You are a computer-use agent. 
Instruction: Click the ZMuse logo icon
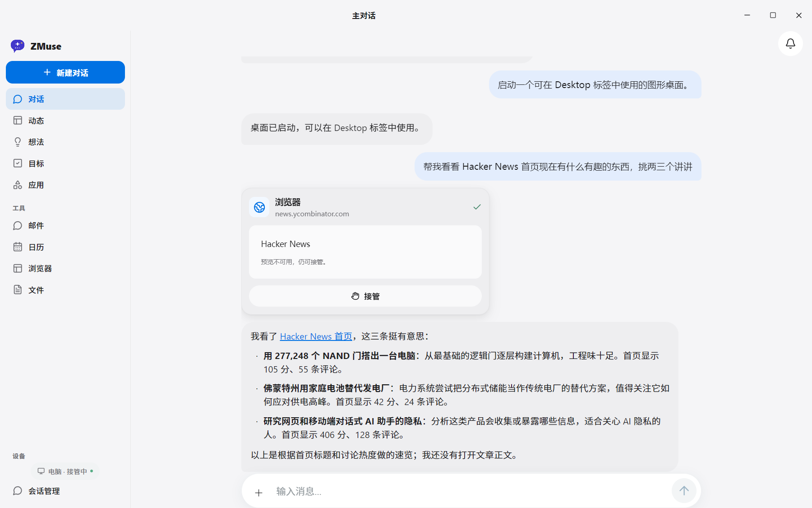(18, 46)
